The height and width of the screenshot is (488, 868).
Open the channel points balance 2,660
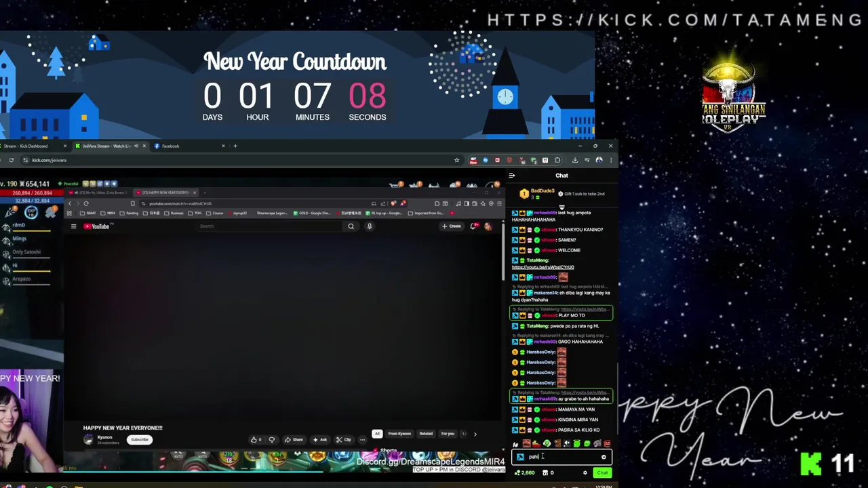pyautogui.click(x=525, y=472)
